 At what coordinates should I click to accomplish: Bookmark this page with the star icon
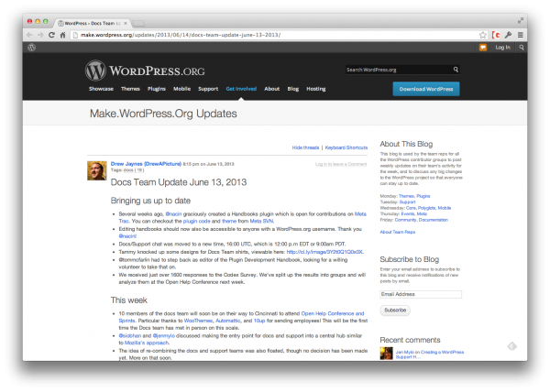coord(483,35)
